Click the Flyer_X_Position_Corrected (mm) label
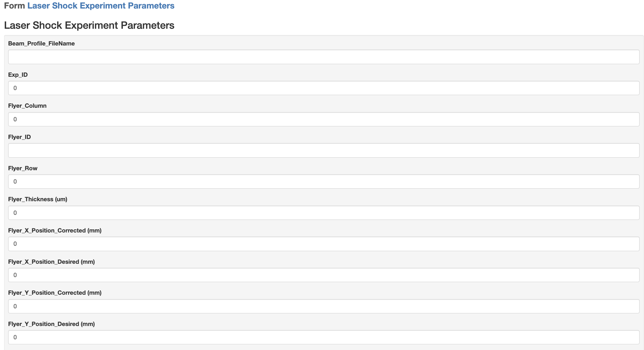The image size is (644, 350). click(x=55, y=231)
